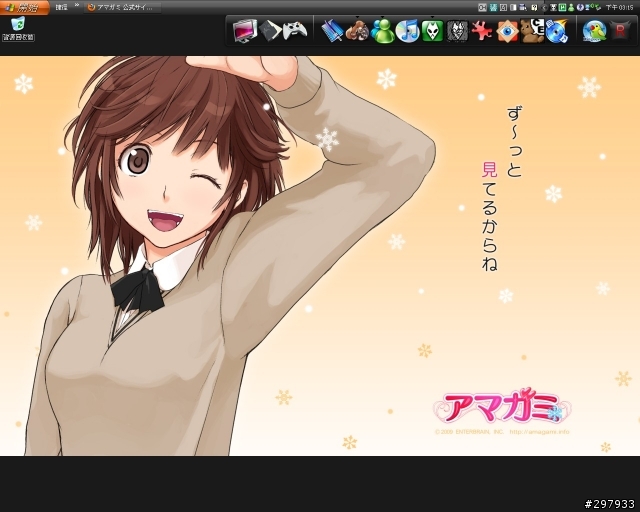The image size is (640, 512).
Task: Launch the Cheat Engine bear icon
Action: (533, 31)
